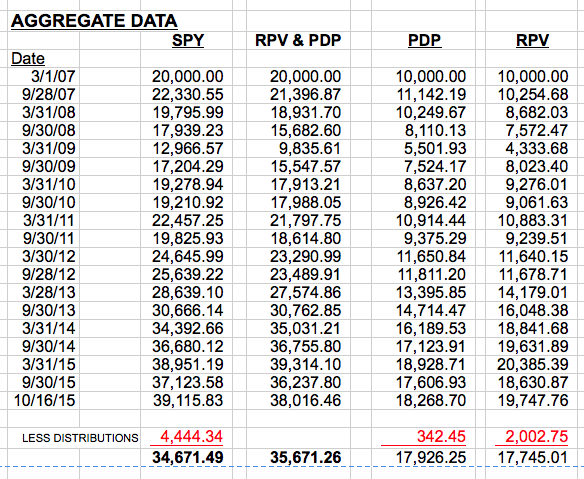
Task: Click PDP value 11,811.20
Action: (431, 274)
